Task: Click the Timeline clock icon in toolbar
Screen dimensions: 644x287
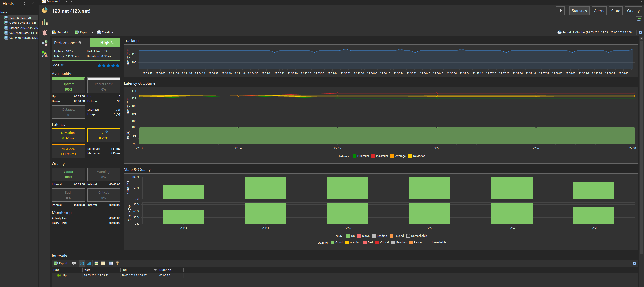Action: tap(99, 32)
